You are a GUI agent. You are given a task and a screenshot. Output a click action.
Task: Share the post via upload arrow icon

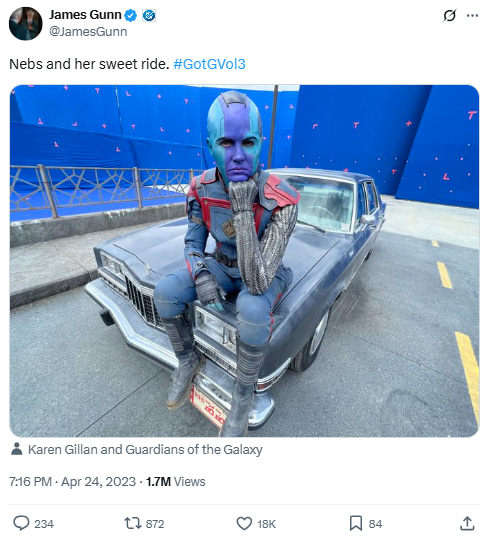[x=467, y=524]
